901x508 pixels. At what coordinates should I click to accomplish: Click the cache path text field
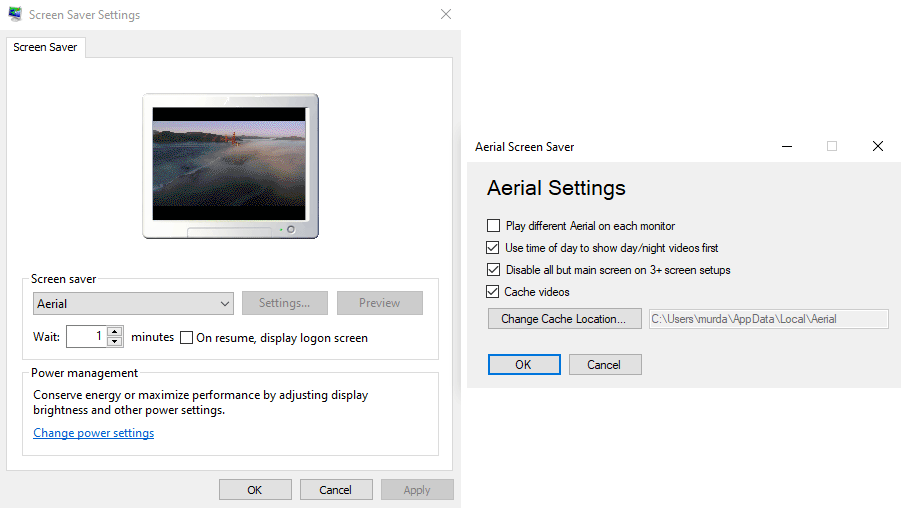769,319
